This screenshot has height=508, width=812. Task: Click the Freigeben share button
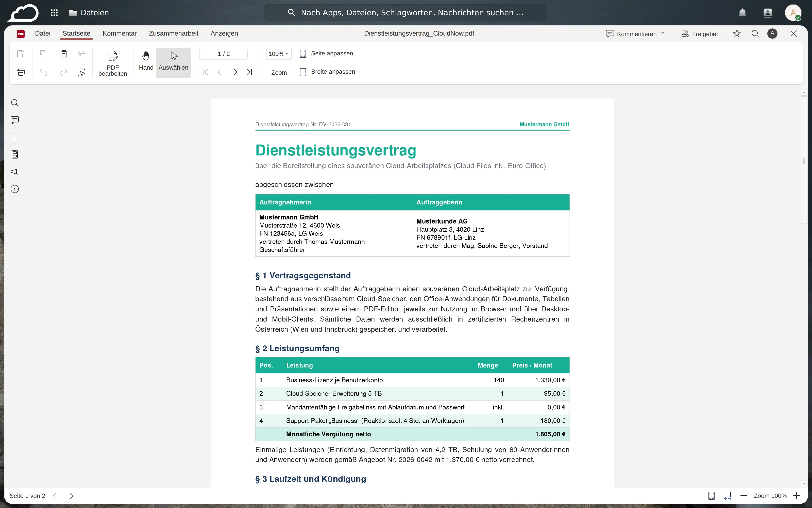tap(701, 34)
